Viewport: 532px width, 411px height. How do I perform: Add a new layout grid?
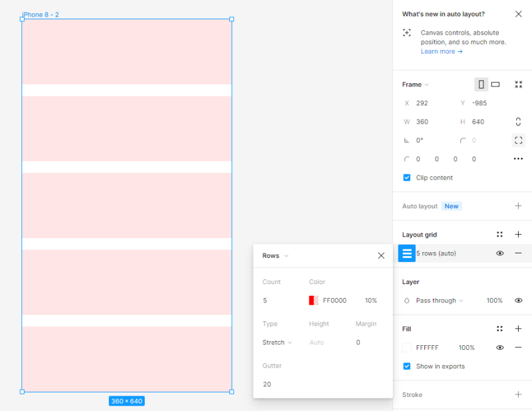(518, 235)
